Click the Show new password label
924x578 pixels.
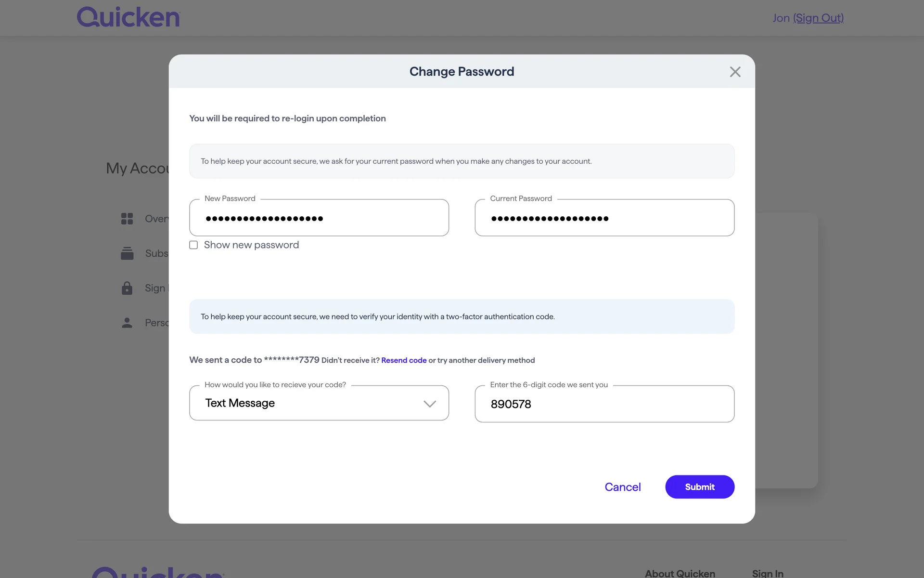pos(251,245)
